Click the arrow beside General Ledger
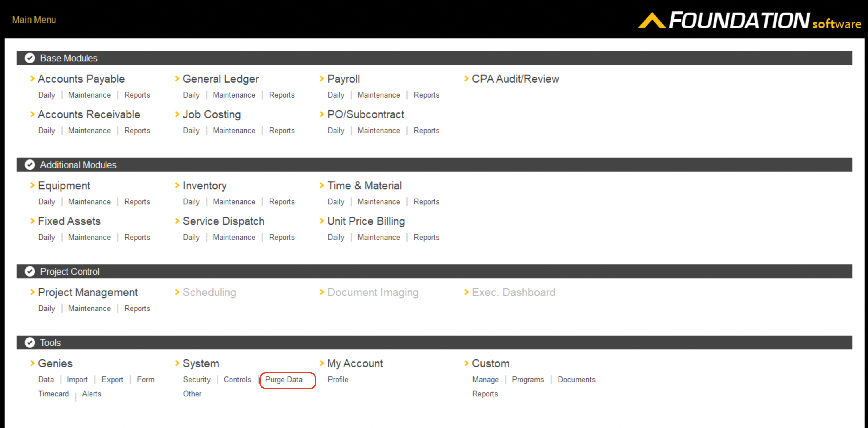Image resolution: width=868 pixels, height=428 pixels. coord(177,79)
